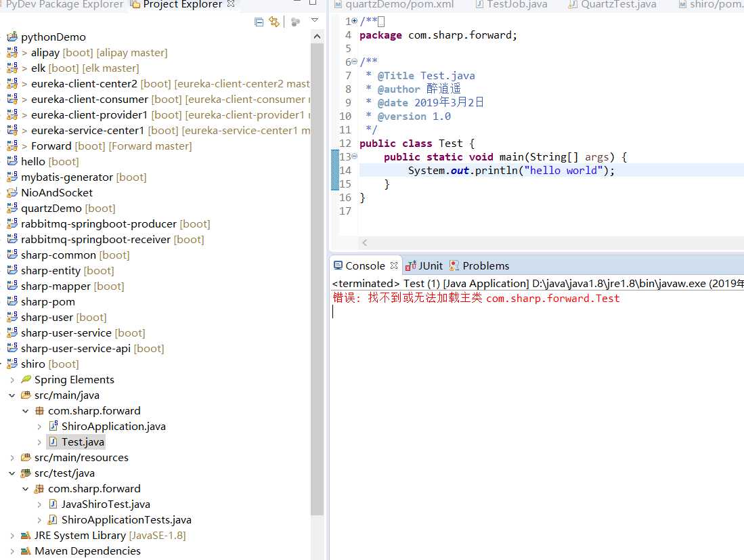The width and height of the screenshot is (744, 560).
Task: Expand eureka-client-center2 project
Action: 24,84
